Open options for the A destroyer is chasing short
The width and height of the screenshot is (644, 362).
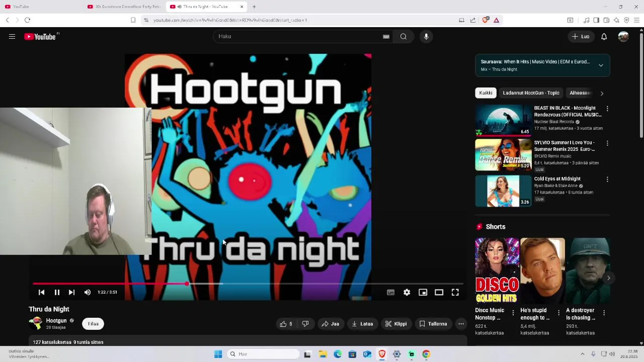pyautogui.click(x=604, y=313)
